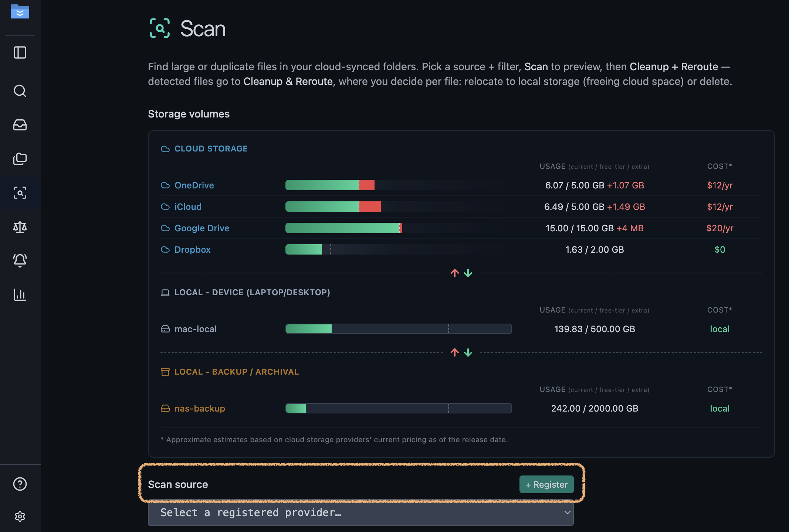
Task: Open the OneDrive volume link
Action: (x=194, y=185)
